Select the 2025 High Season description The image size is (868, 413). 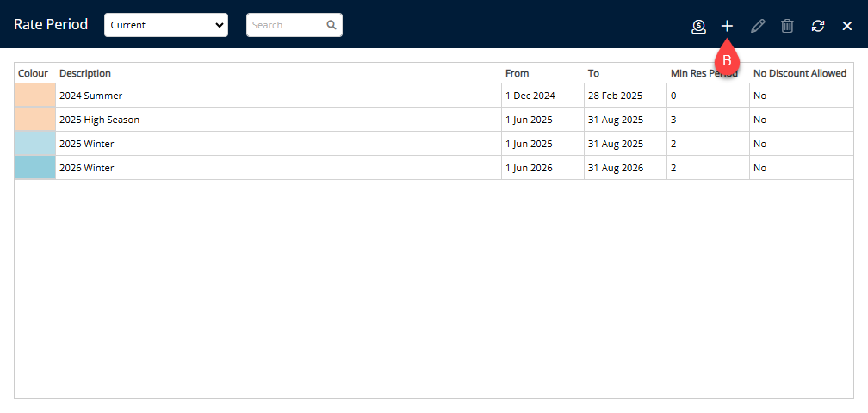pyautogui.click(x=100, y=120)
